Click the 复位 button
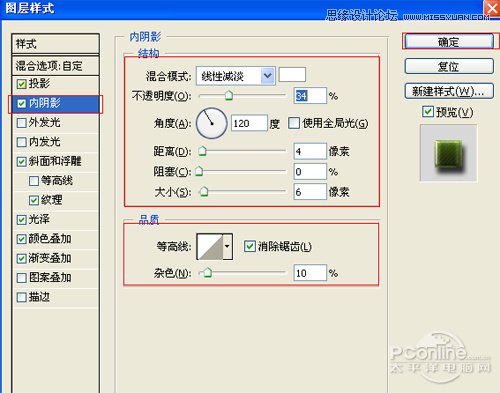This screenshot has width=500, height=393. point(449,66)
